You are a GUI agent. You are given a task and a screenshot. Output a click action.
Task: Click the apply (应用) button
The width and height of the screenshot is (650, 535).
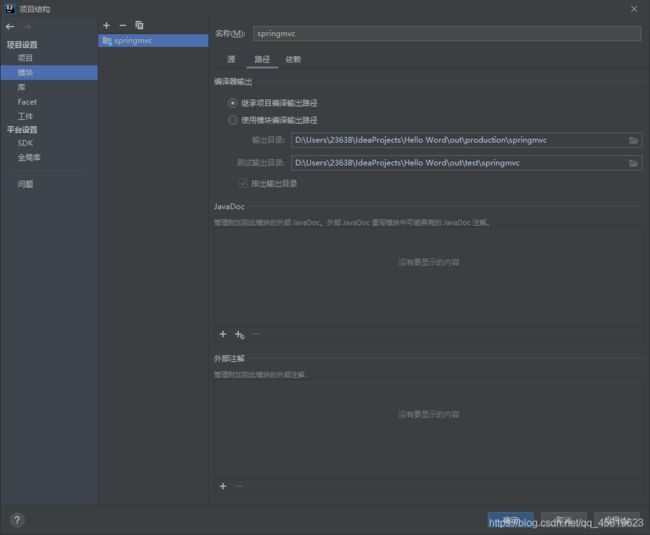617,520
